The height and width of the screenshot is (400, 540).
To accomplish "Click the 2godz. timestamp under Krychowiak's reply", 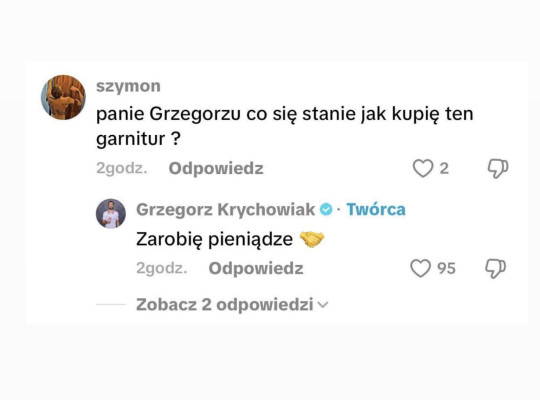I will [162, 268].
